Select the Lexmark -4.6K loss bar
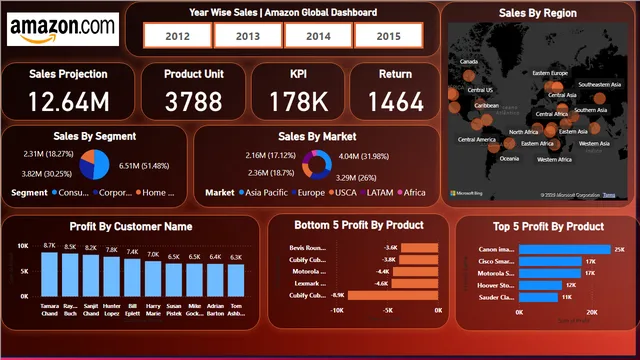This screenshot has height=360, width=640. [x=415, y=283]
